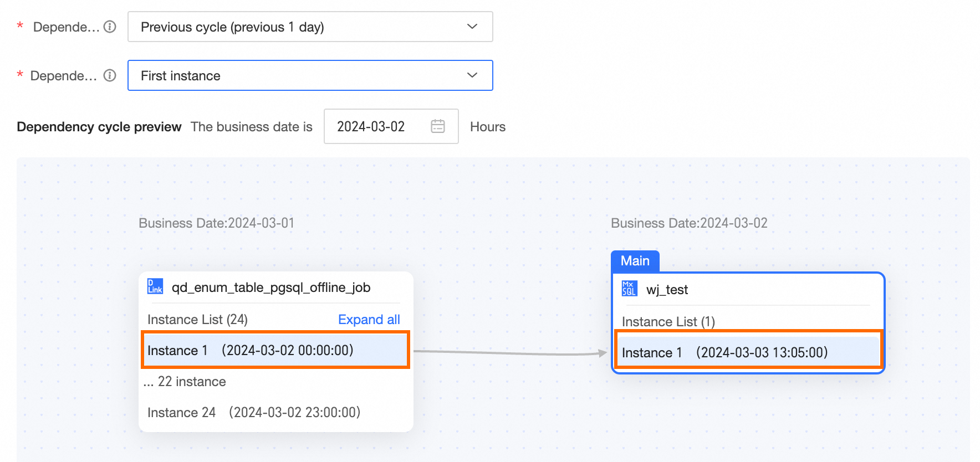The width and height of the screenshot is (980, 462).
Task: Click the MxSQL icon on wj_test node
Action: pos(629,289)
